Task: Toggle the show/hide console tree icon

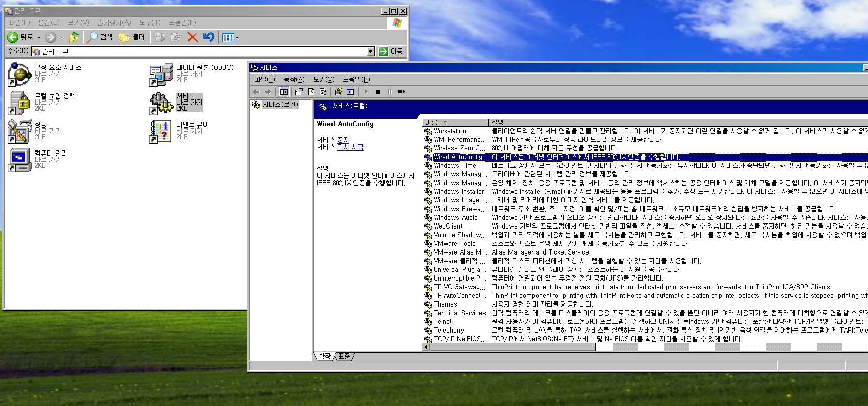Action: click(284, 92)
